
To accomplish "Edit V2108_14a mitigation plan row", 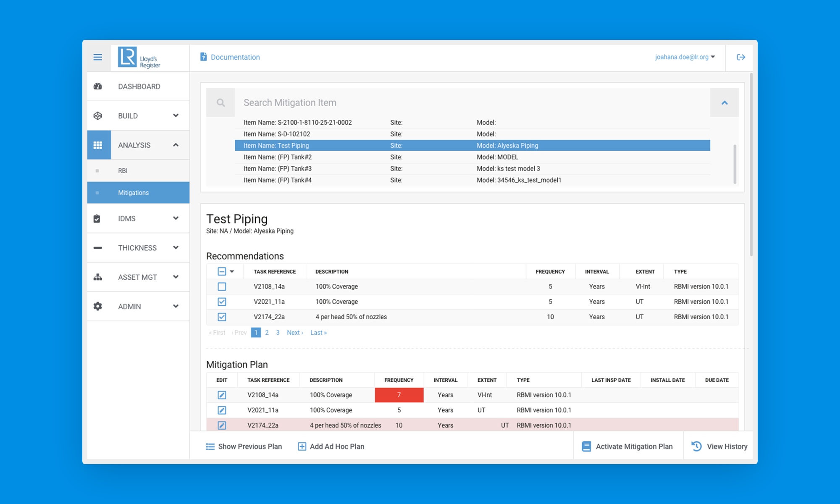I will pyautogui.click(x=222, y=395).
